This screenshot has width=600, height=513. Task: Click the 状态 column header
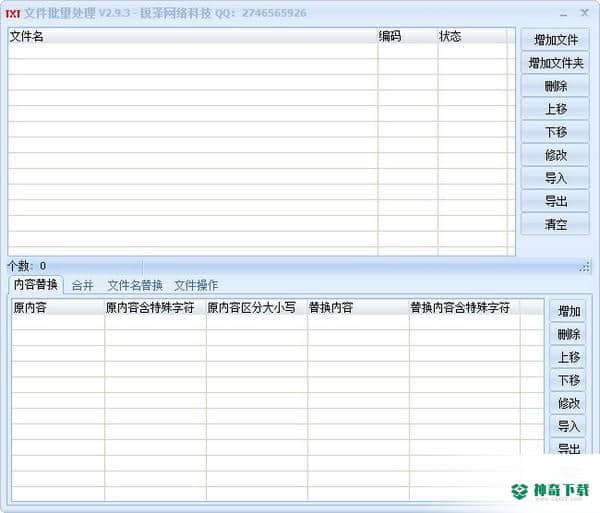(473, 36)
